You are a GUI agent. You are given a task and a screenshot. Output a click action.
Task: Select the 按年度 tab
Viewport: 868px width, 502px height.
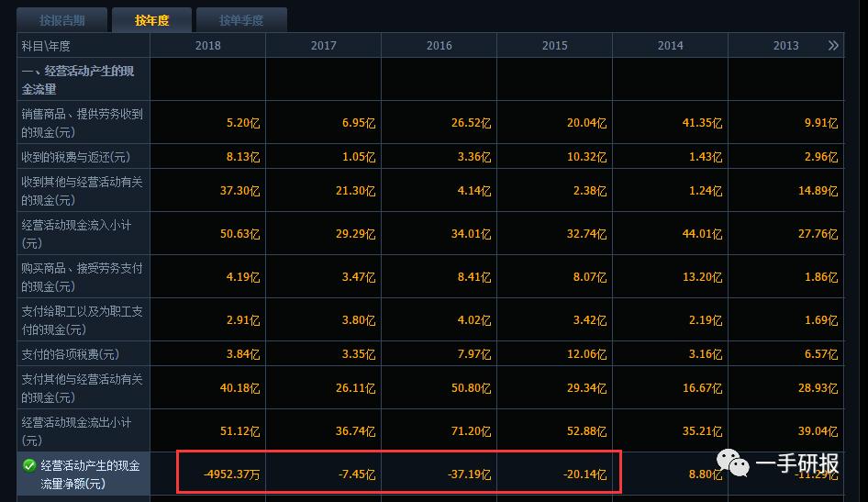point(151,20)
